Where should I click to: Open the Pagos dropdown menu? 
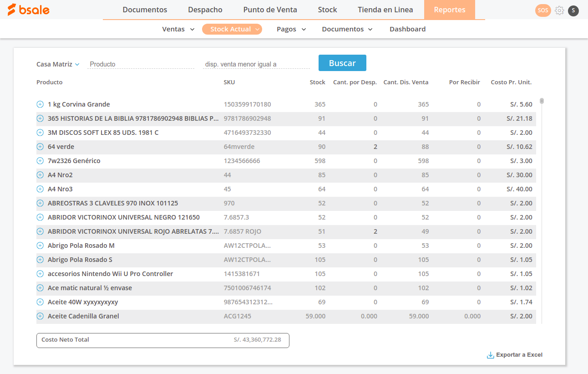pos(290,29)
